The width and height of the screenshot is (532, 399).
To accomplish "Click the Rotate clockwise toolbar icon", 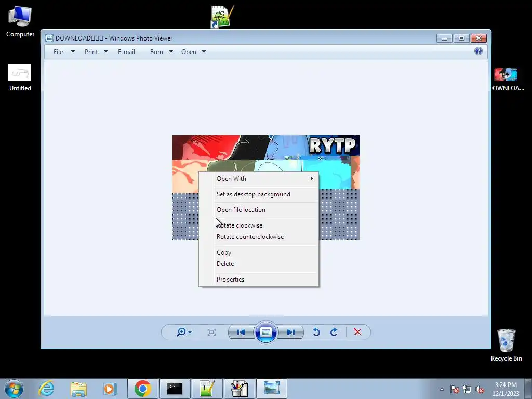I will click(x=334, y=332).
